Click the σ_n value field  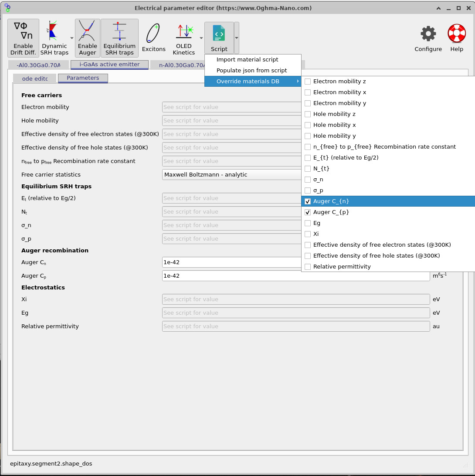(x=232, y=225)
